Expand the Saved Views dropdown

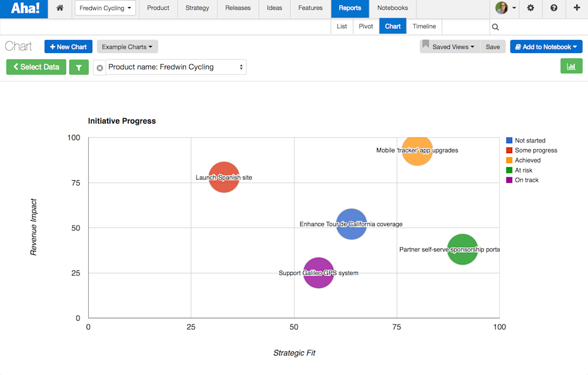click(x=451, y=46)
